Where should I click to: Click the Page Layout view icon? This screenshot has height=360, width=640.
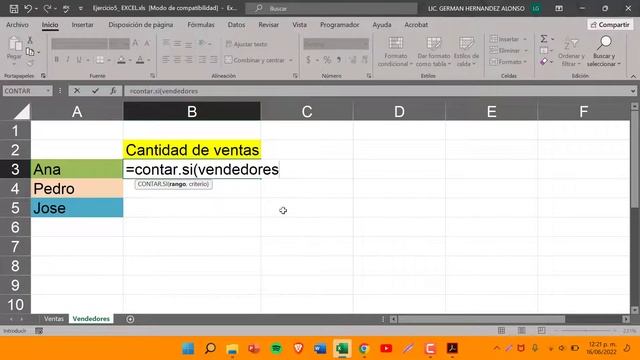[522, 331]
